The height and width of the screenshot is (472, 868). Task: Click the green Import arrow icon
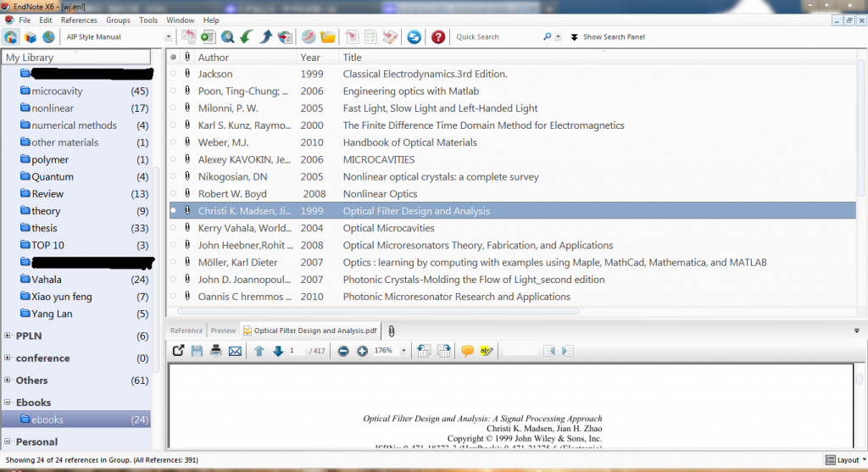point(247,37)
